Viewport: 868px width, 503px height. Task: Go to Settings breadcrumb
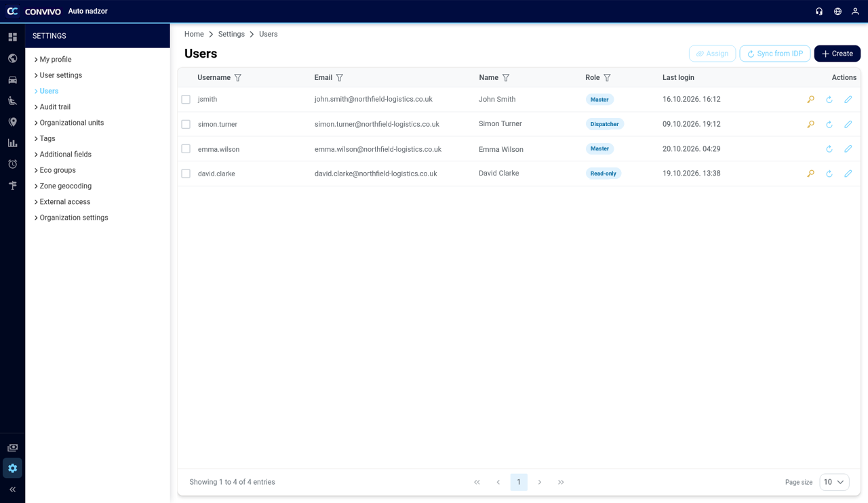pos(231,34)
